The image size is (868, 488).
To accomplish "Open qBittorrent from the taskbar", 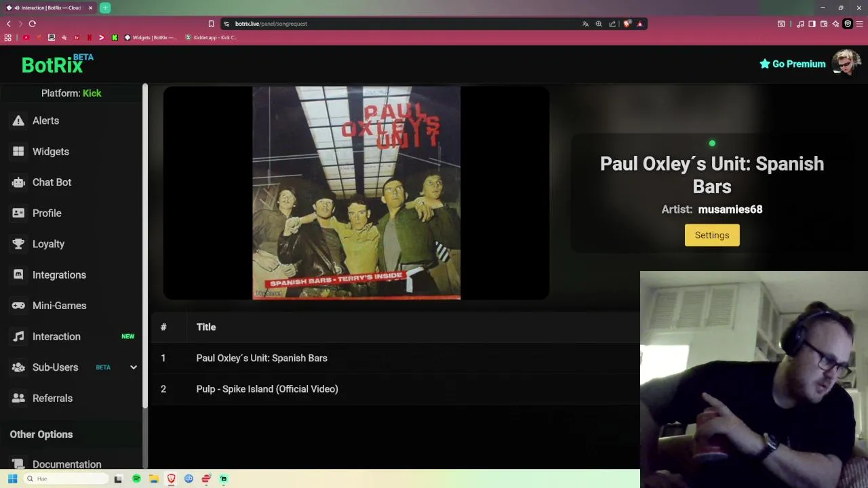I will tap(189, 479).
